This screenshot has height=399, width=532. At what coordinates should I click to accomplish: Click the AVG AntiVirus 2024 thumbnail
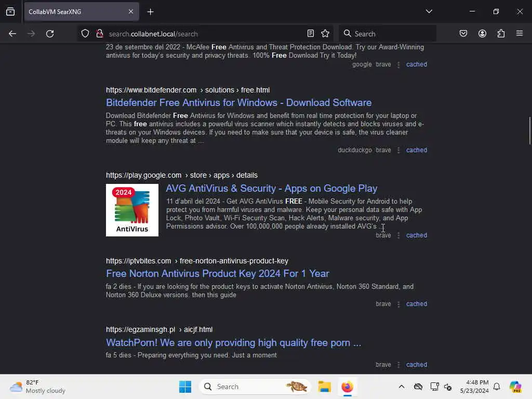[x=132, y=210]
